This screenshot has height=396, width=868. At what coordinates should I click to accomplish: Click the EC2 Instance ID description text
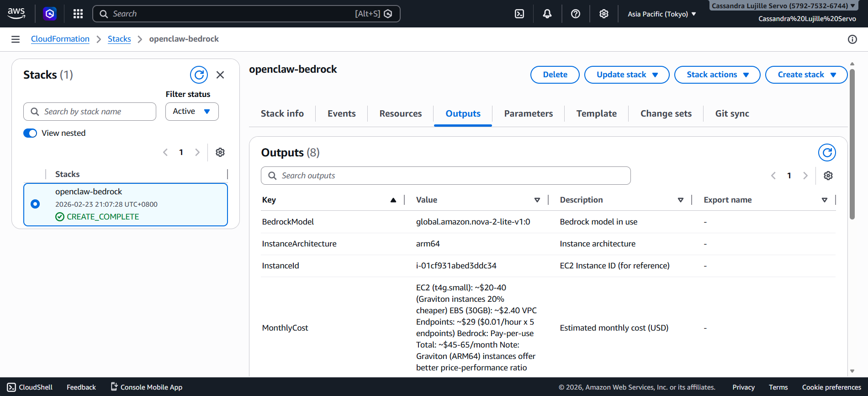pyautogui.click(x=614, y=266)
